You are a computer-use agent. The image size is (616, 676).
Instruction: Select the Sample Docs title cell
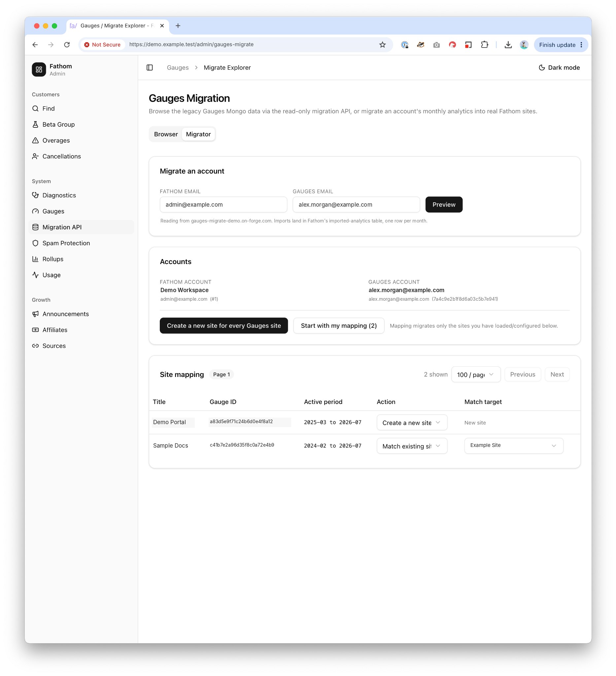coord(170,446)
